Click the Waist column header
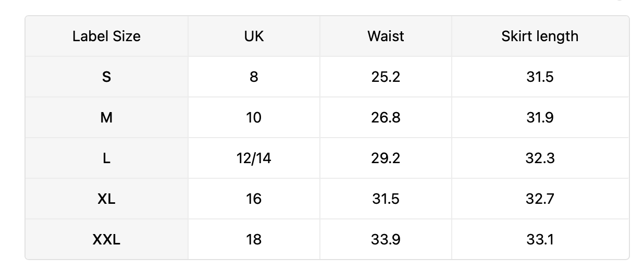Screen dimensions: 644x270 click(x=386, y=36)
